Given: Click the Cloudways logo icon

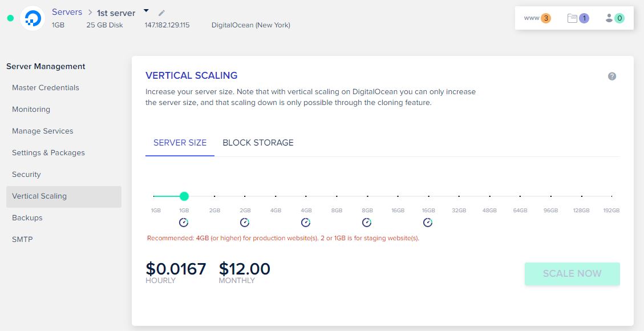Looking at the screenshot, I should tap(33, 18).
